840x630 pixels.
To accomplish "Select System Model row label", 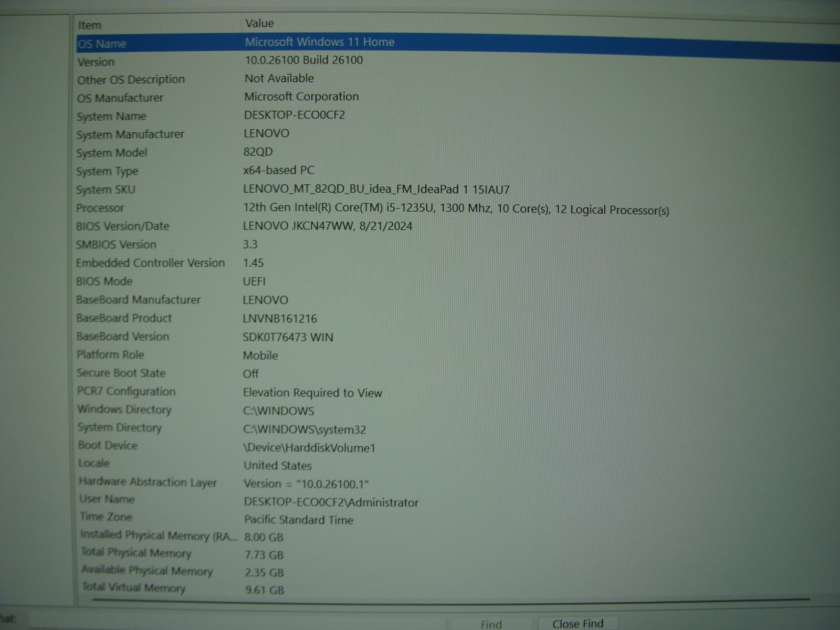I will (x=112, y=153).
